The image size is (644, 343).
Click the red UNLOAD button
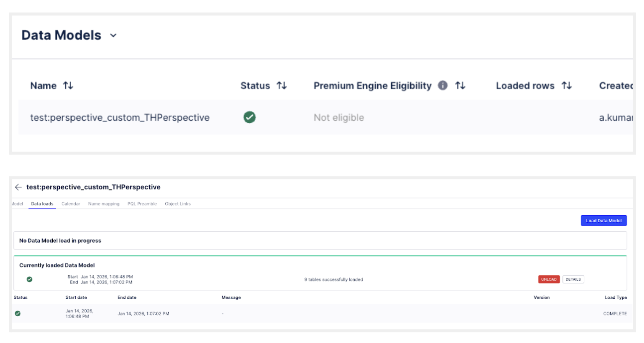pos(549,279)
